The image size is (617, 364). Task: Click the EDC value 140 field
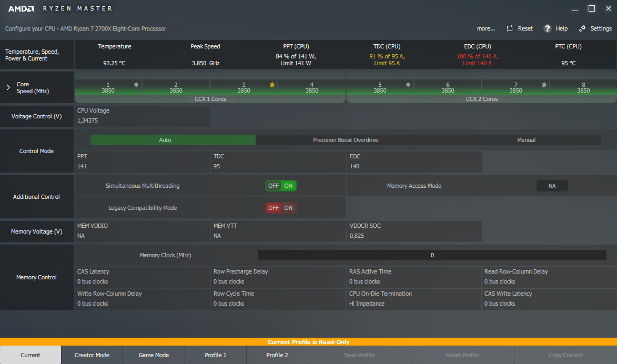point(414,161)
